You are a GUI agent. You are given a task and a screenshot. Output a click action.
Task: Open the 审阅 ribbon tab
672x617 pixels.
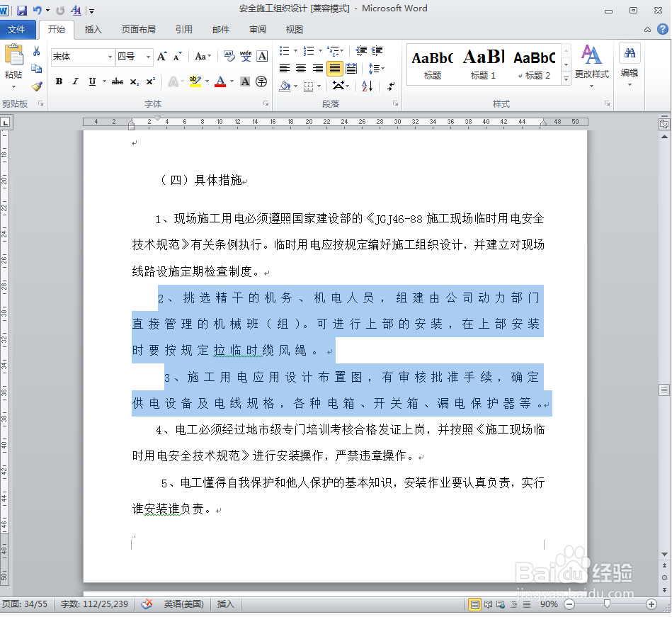pos(257,30)
